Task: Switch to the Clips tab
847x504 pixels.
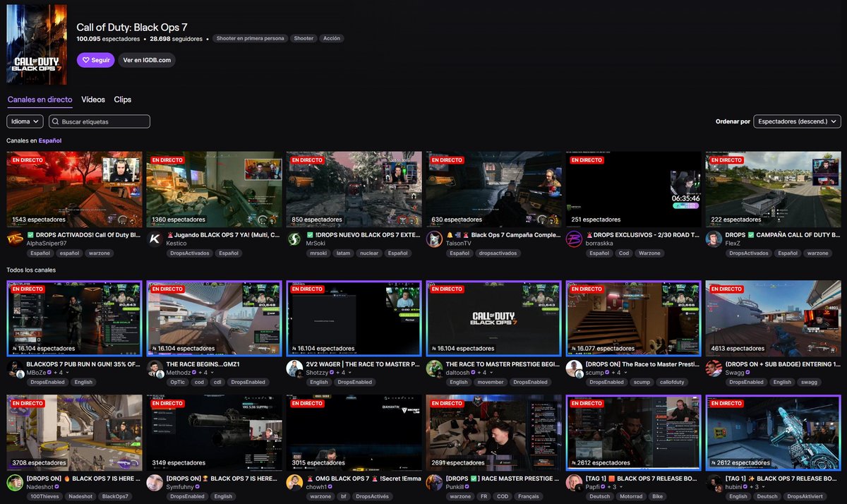Action: pyautogui.click(x=123, y=100)
